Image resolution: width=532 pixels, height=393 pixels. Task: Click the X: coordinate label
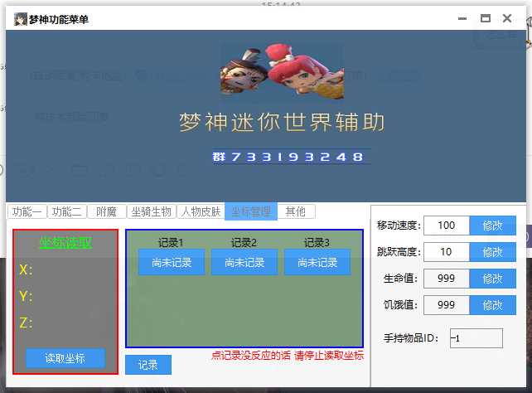pos(26,270)
